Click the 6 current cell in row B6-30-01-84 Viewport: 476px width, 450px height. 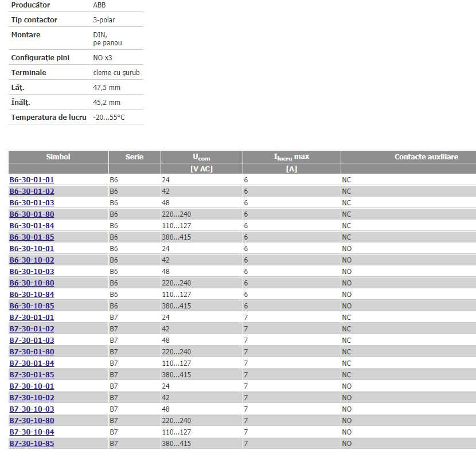[x=246, y=226]
